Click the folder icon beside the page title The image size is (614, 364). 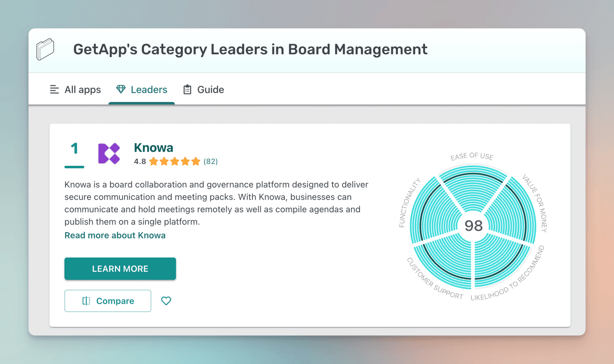pyautogui.click(x=45, y=49)
